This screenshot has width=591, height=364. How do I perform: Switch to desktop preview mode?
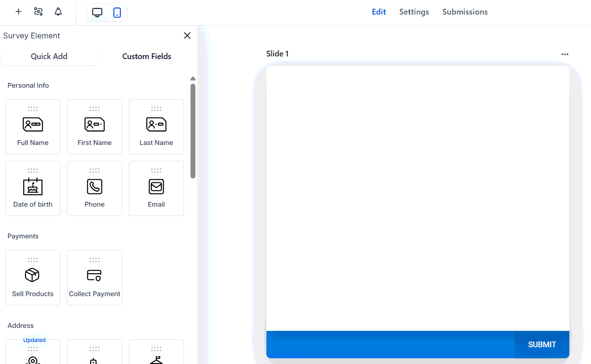(97, 12)
